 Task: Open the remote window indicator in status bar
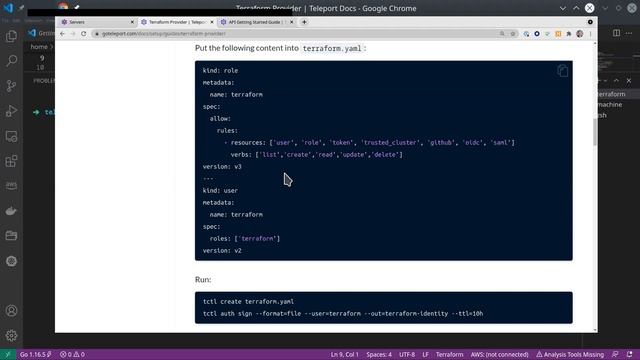[8, 354]
